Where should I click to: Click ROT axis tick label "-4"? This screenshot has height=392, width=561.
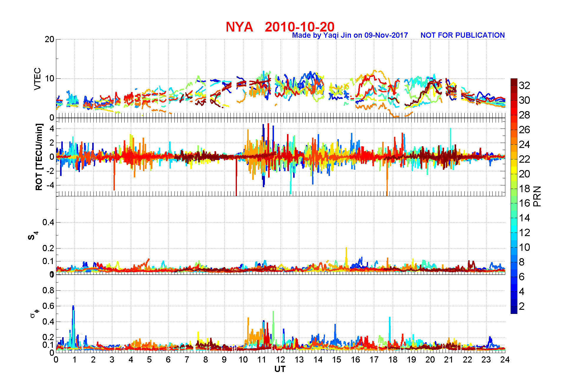50,185
